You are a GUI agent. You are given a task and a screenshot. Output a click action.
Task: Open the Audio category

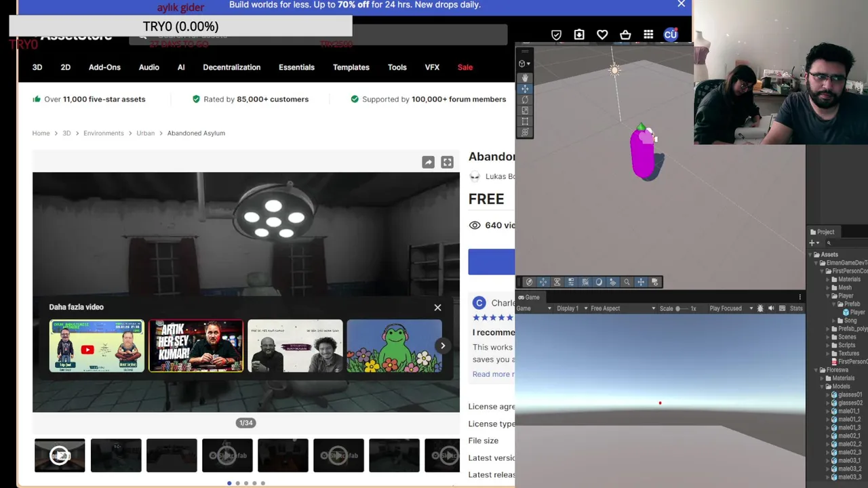pos(149,67)
